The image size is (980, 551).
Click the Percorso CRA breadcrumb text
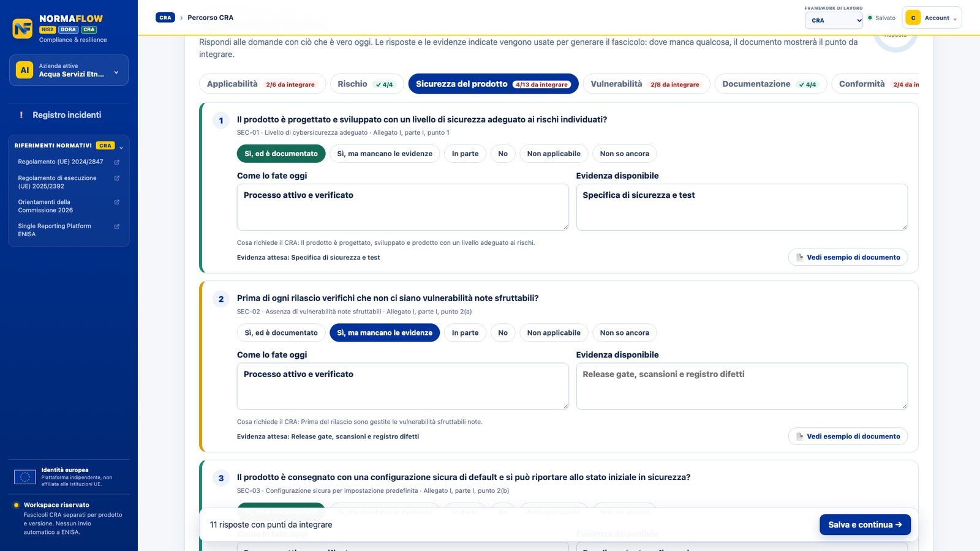pos(210,18)
